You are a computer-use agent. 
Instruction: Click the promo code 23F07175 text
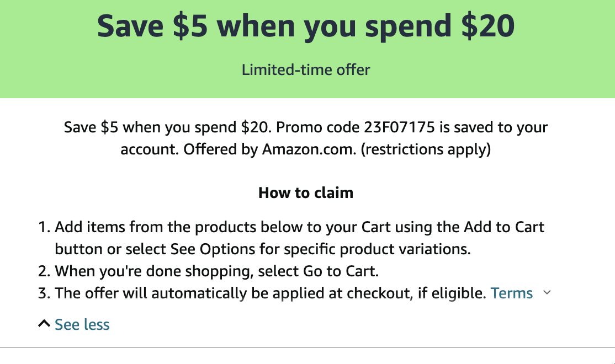pyautogui.click(x=398, y=128)
